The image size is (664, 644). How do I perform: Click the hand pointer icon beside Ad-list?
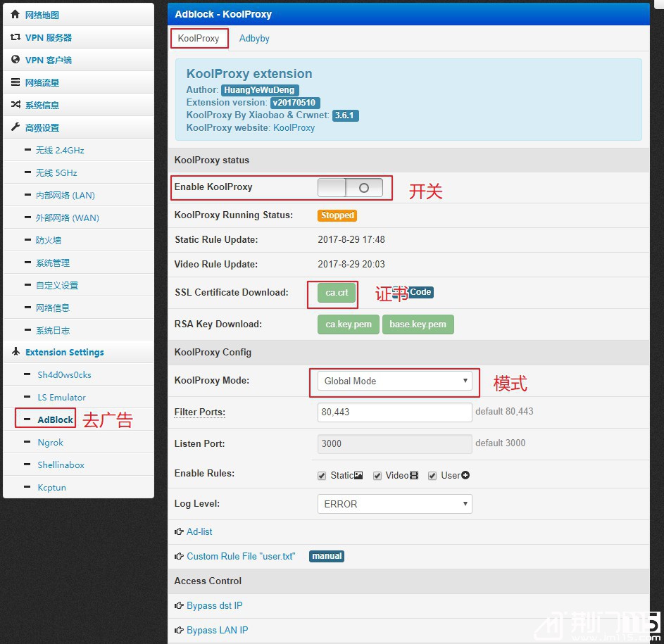[179, 531]
